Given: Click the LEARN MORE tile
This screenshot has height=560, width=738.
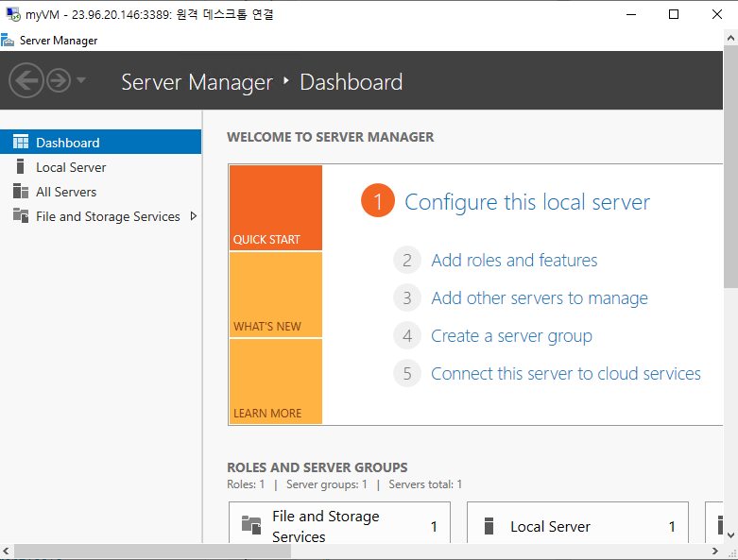Looking at the screenshot, I should point(276,382).
